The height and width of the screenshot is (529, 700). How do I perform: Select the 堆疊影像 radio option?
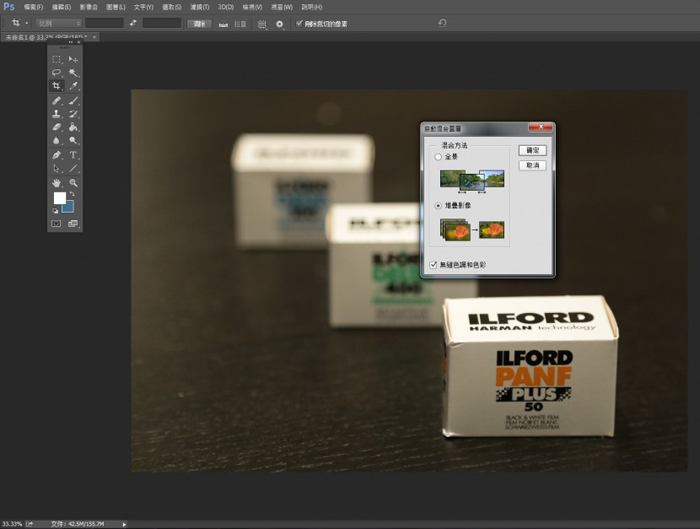click(438, 205)
